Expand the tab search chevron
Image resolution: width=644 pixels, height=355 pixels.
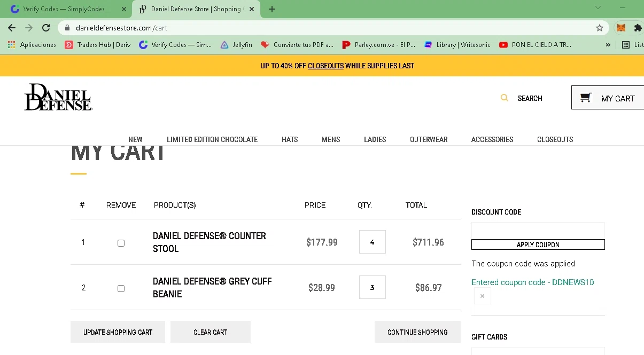point(598,8)
